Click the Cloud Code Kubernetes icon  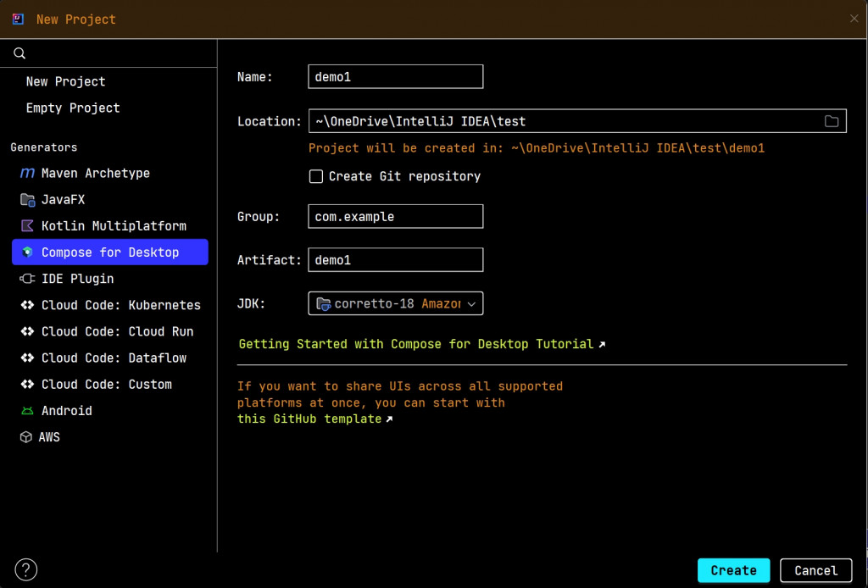(27, 305)
